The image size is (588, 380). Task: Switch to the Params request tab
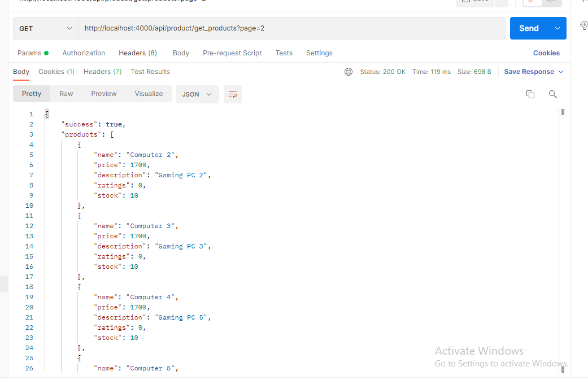tap(33, 53)
